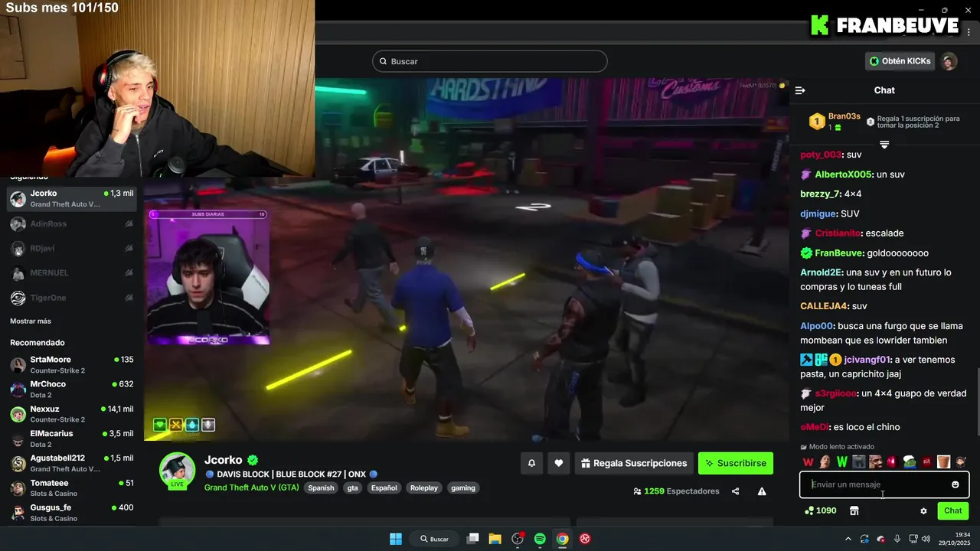This screenshot has width=980, height=551.
Task: Collapse the chat panel with the arrow icon
Action: point(800,90)
